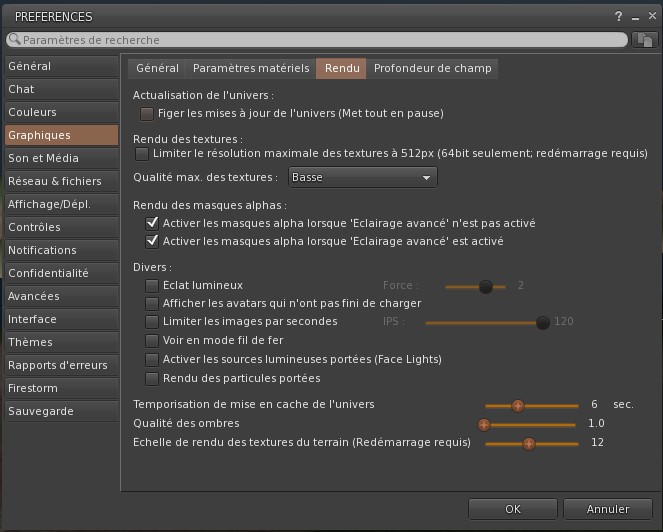
Task: Click the 'Annuler' button
Action: point(607,509)
